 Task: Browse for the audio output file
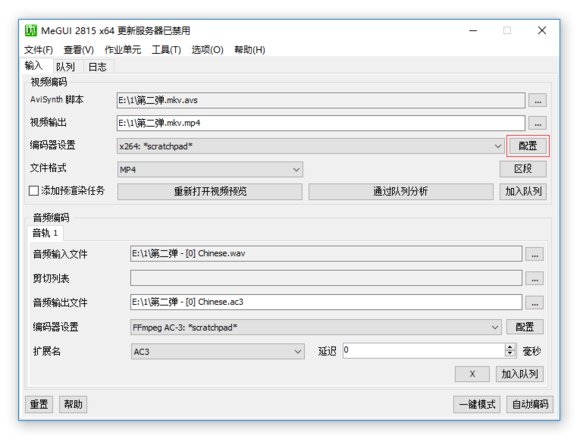pos(535,303)
